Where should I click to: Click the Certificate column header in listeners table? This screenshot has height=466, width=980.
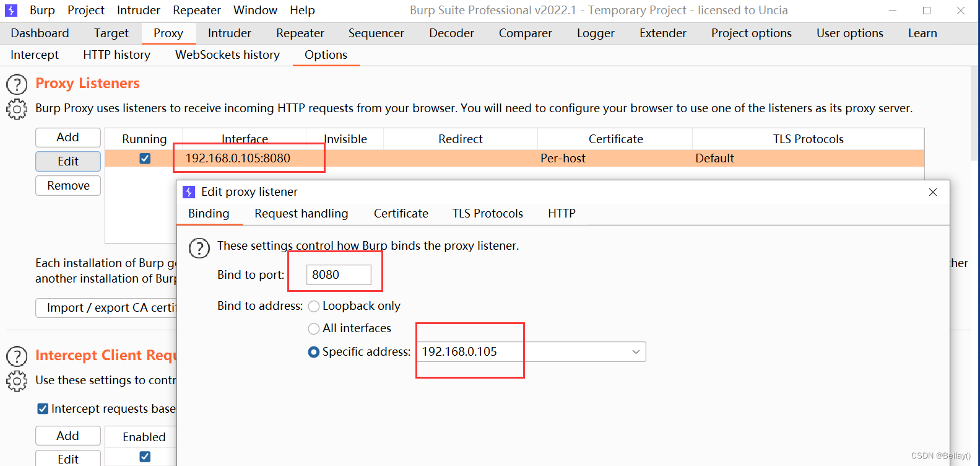coord(615,139)
